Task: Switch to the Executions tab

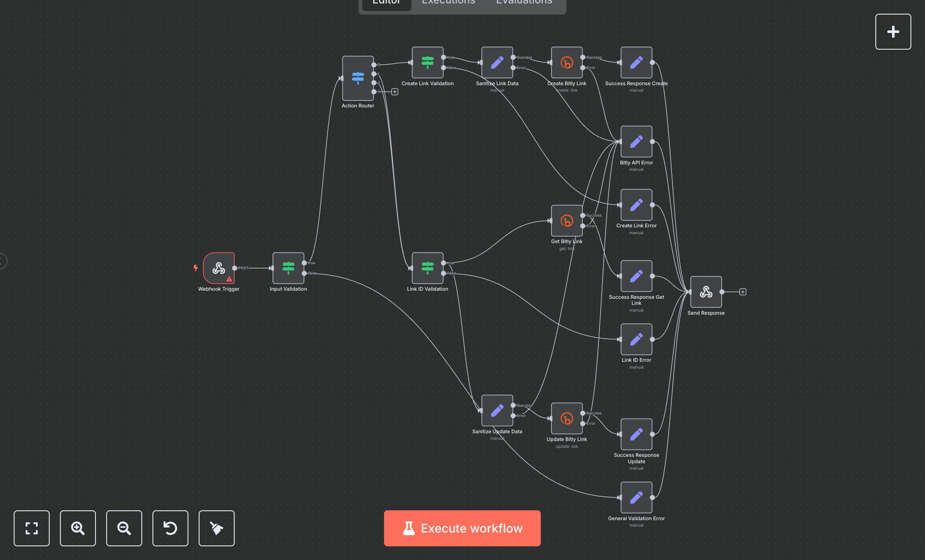Action: [448, 3]
